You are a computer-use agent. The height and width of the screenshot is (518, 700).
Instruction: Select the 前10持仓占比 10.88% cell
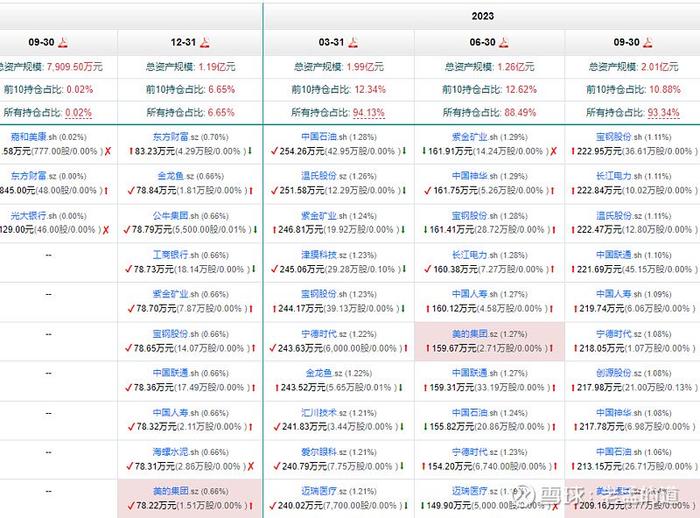(633, 89)
